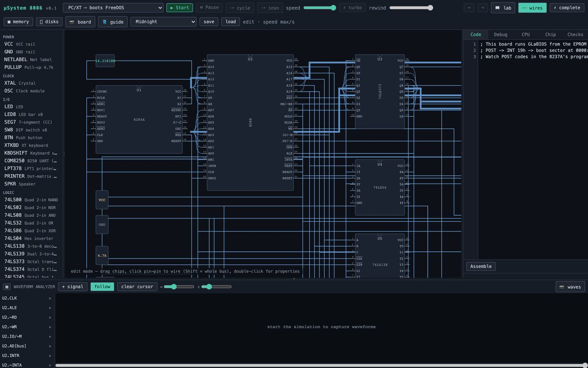Collapse the Waveform Analyzer panel icon
The width and height of the screenshot is (588, 368).
pos(7,287)
